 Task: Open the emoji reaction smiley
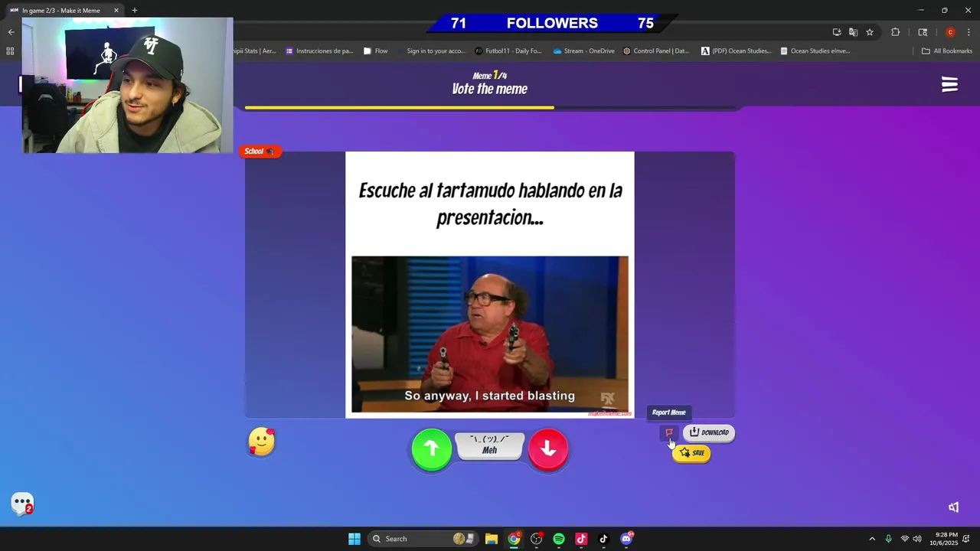(261, 442)
